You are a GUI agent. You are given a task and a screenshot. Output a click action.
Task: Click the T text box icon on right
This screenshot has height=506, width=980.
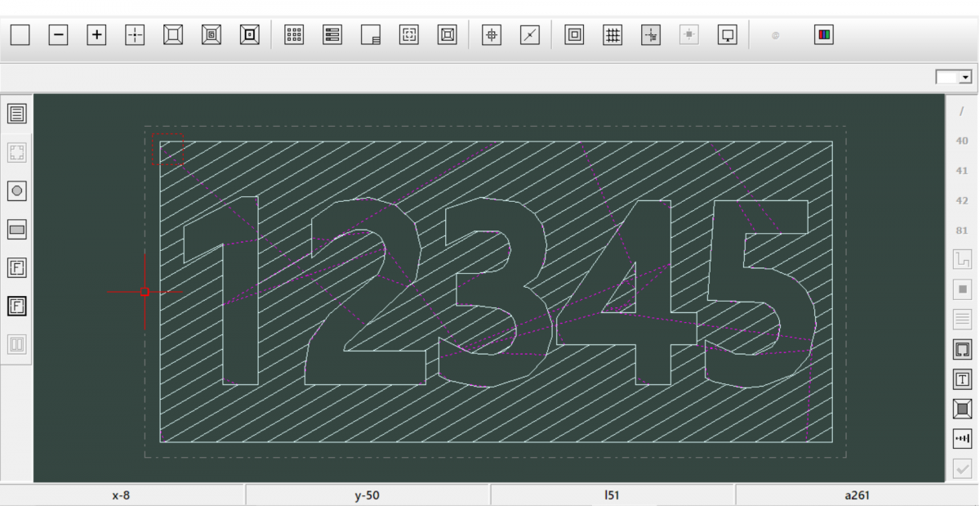tap(962, 379)
